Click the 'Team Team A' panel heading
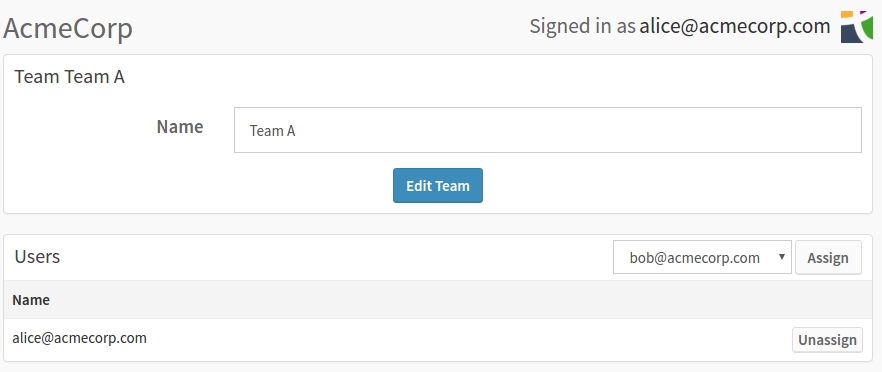The width and height of the screenshot is (882, 372). (70, 77)
